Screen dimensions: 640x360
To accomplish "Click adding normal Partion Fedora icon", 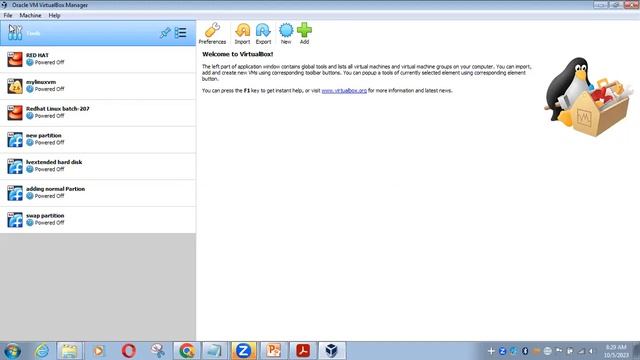I will click(15, 193).
